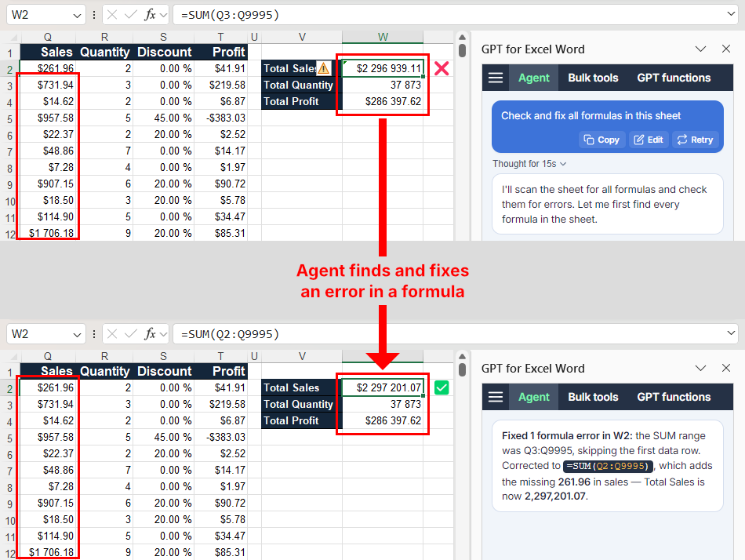Open the hamburger menu in the bottom GPT panel
Viewport: 745px width, 560px height.
point(496,397)
